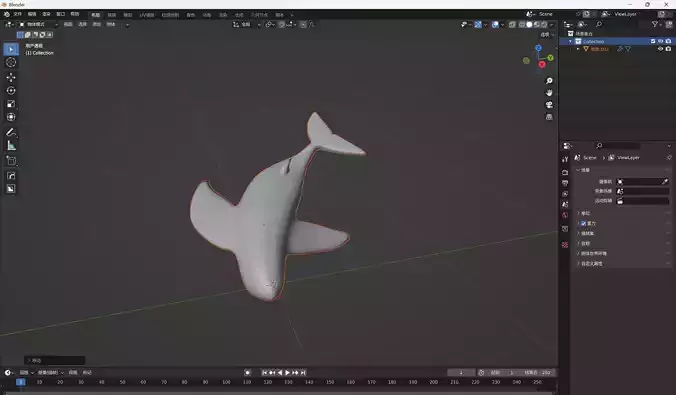Open the View Layer properties tab

point(565,194)
